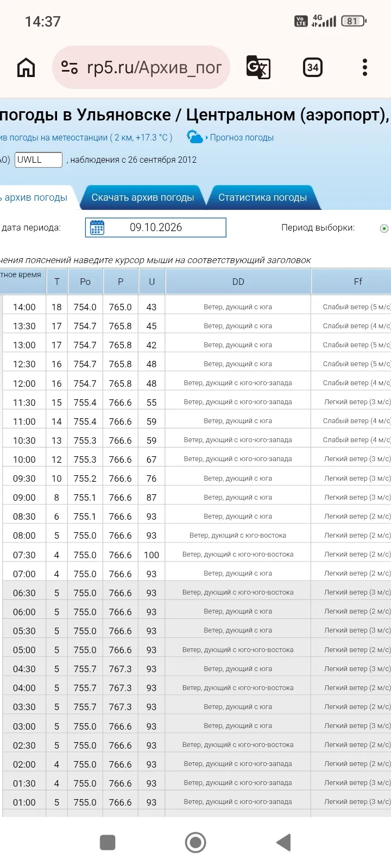391x868 pixels.
Task: Click the calendar icon in the date field
Action: (97, 227)
